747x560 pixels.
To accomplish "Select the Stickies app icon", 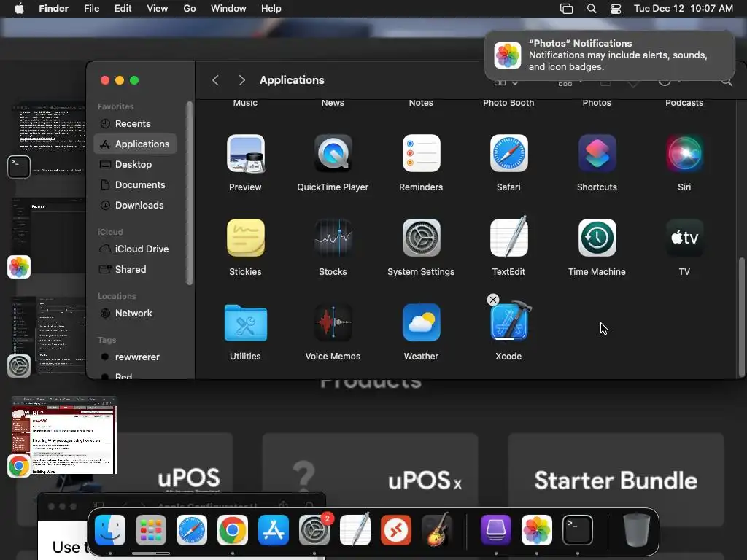I will 245,238.
